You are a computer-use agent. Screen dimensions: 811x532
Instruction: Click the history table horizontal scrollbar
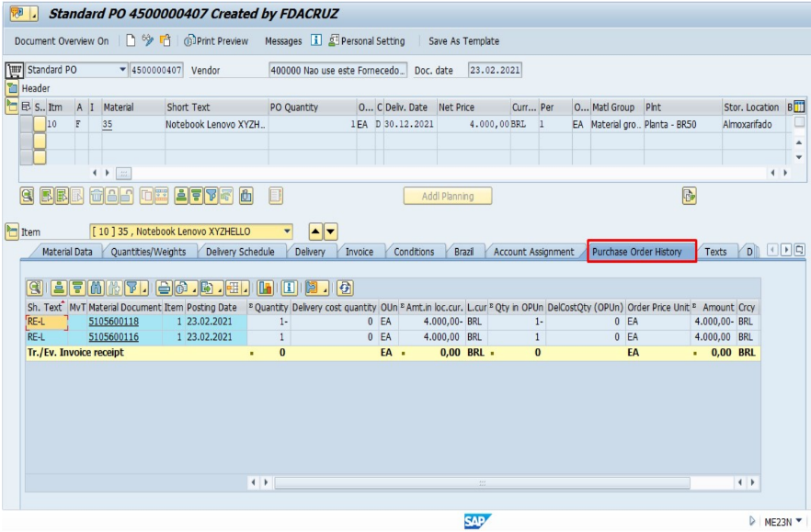482,482
